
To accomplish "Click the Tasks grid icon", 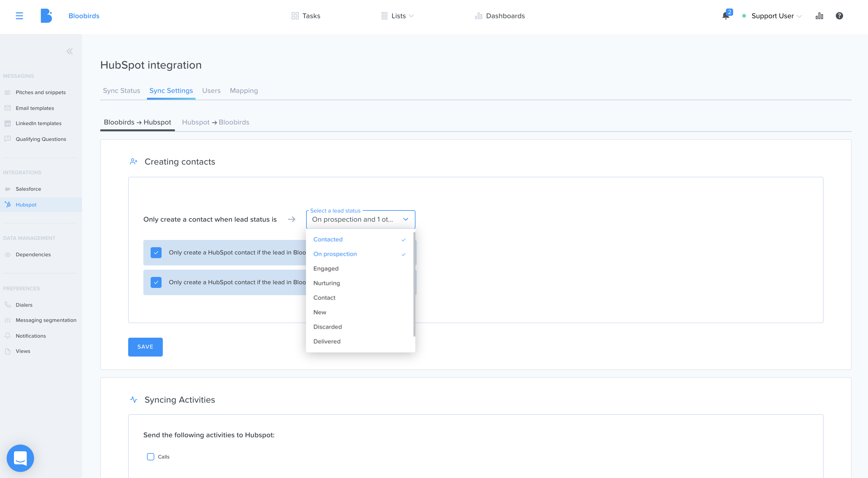I will point(295,16).
